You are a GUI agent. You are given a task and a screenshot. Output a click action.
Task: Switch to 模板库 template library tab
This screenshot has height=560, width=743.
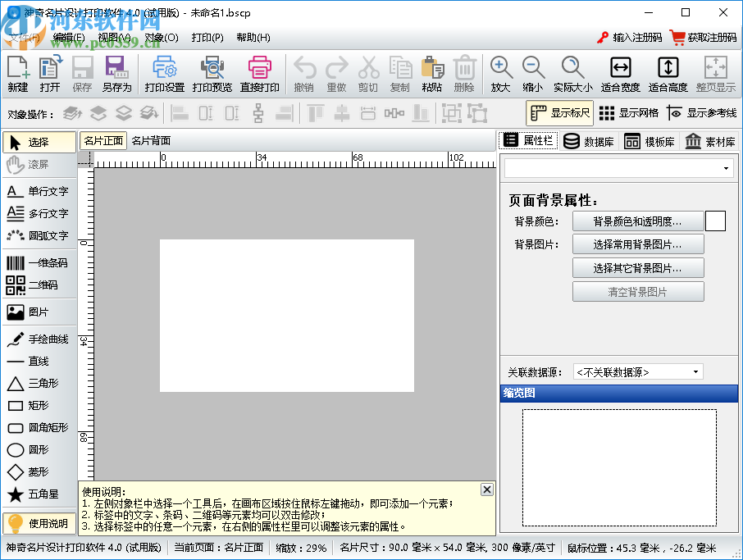[650, 141]
